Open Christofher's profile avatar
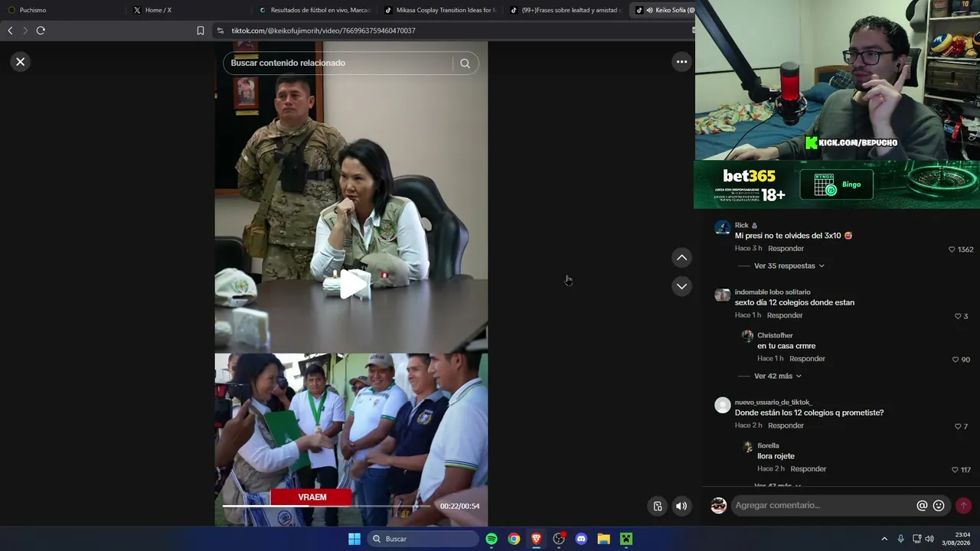This screenshot has height=551, width=980. coord(747,336)
